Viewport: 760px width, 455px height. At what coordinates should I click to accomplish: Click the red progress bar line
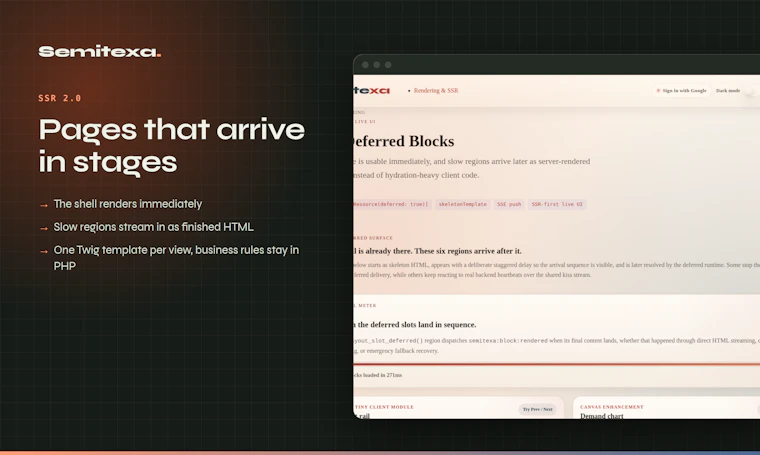pyautogui.click(x=556, y=364)
